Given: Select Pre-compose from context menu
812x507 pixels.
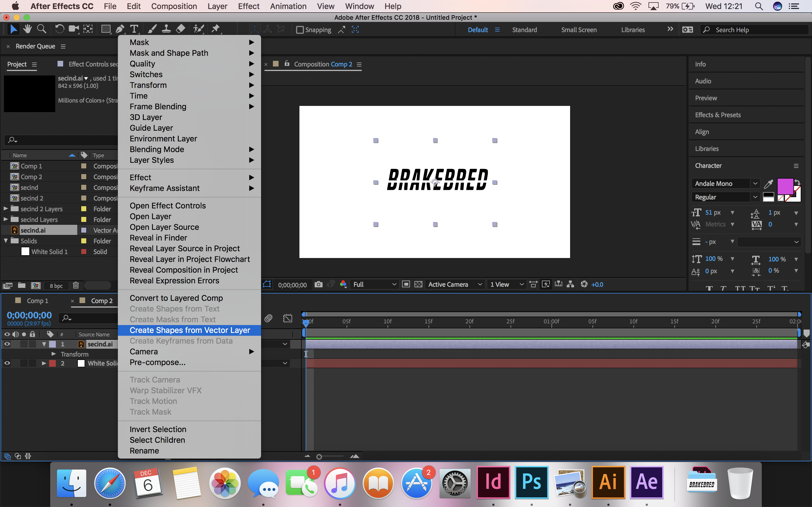Looking at the screenshot, I should click(x=157, y=362).
